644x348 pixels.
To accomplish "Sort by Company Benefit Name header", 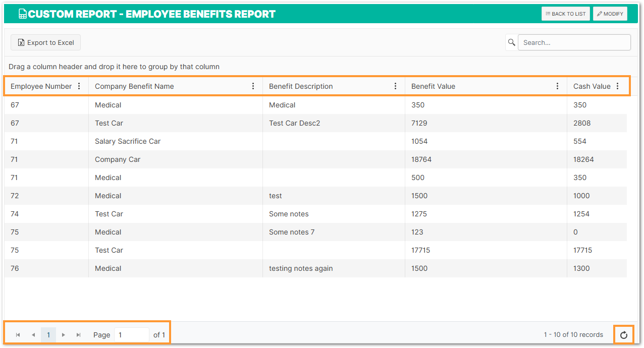I will 134,86.
